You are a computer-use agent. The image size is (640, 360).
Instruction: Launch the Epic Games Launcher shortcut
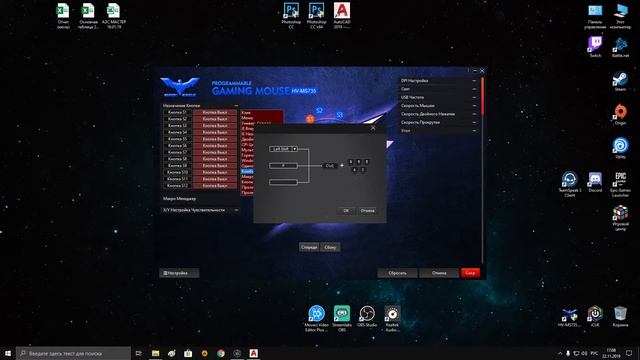[620, 184]
